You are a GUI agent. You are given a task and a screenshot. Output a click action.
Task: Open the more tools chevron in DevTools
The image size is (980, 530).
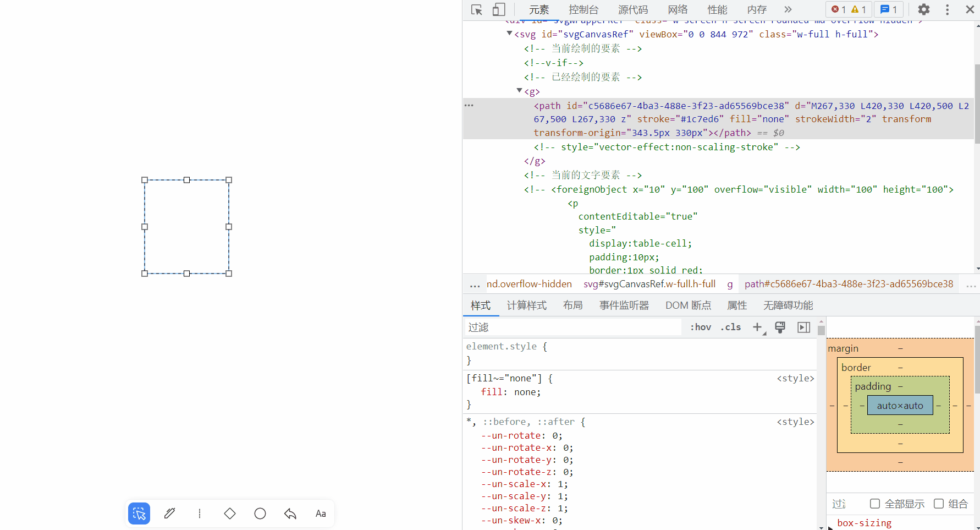click(788, 9)
